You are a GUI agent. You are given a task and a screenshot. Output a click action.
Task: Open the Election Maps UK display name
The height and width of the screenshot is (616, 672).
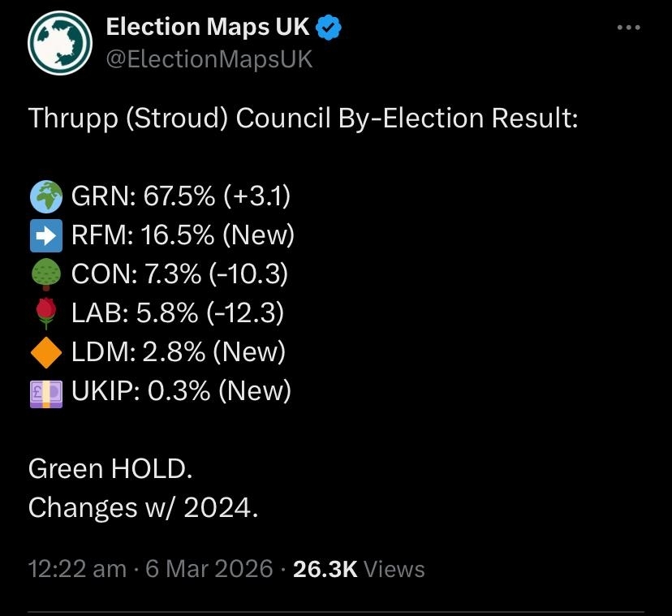[x=208, y=27]
